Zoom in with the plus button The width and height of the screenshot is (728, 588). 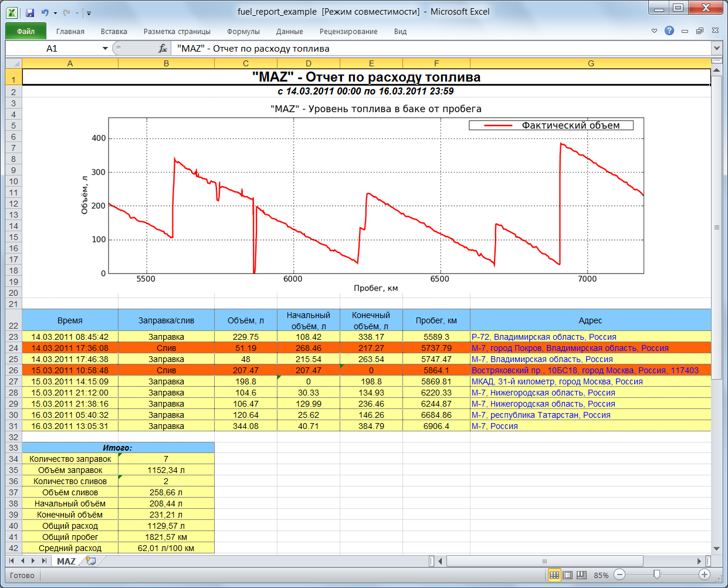pos(705,575)
